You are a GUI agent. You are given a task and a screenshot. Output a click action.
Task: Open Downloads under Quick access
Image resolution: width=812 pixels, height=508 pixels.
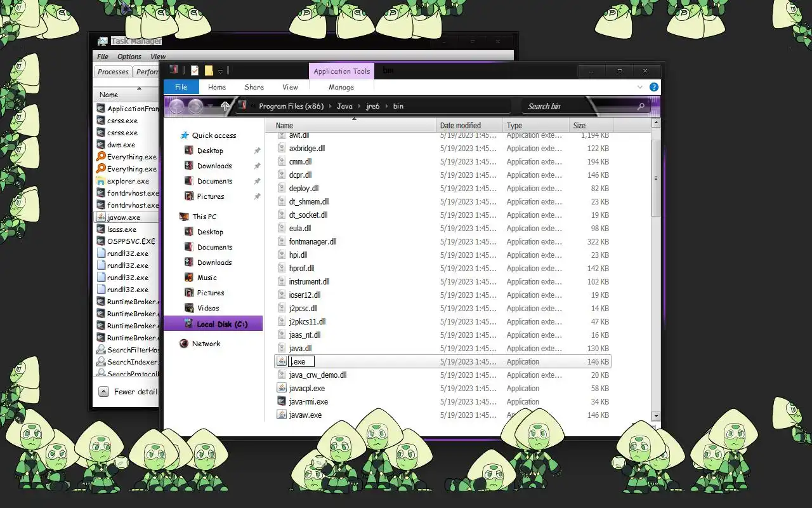click(x=214, y=166)
